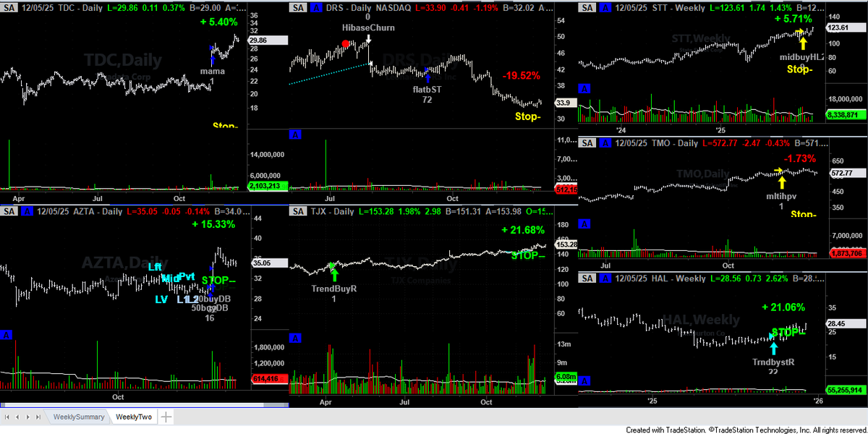Click the -19.62% loss label on DRS
This screenshot has width=868, height=434.
[520, 75]
